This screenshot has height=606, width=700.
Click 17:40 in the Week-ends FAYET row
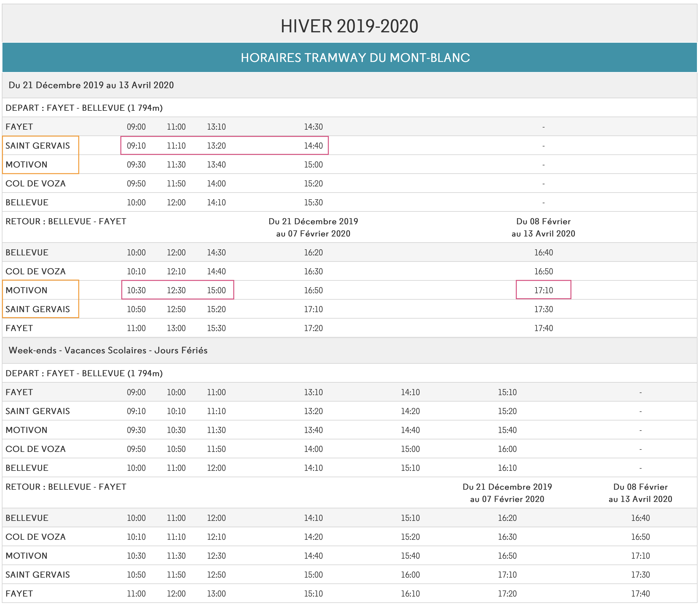tap(640, 593)
